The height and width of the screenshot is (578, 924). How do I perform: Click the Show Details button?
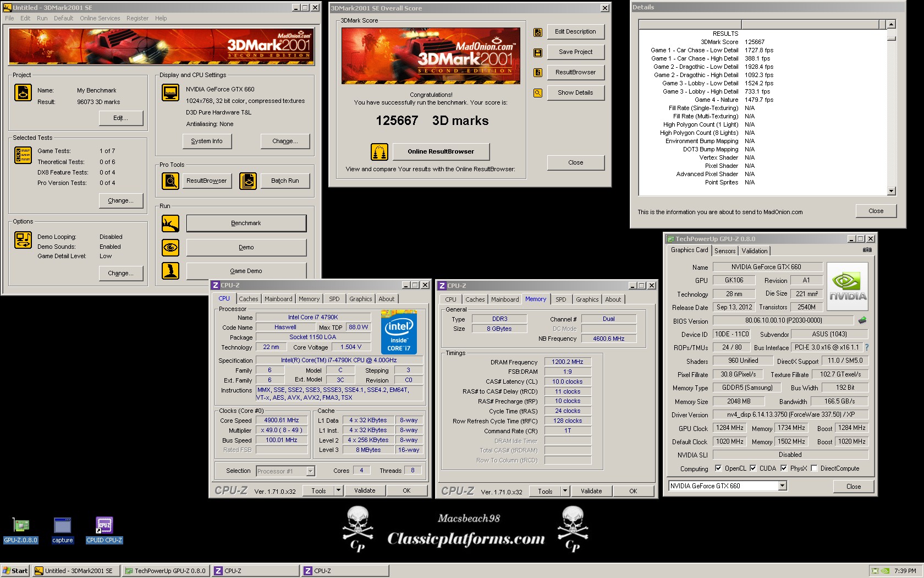(575, 92)
